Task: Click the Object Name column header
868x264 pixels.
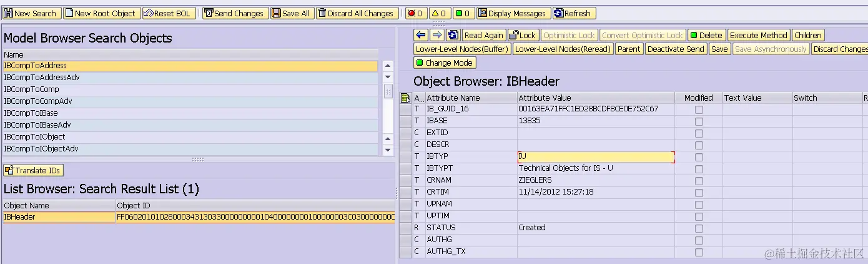Action: 59,205
